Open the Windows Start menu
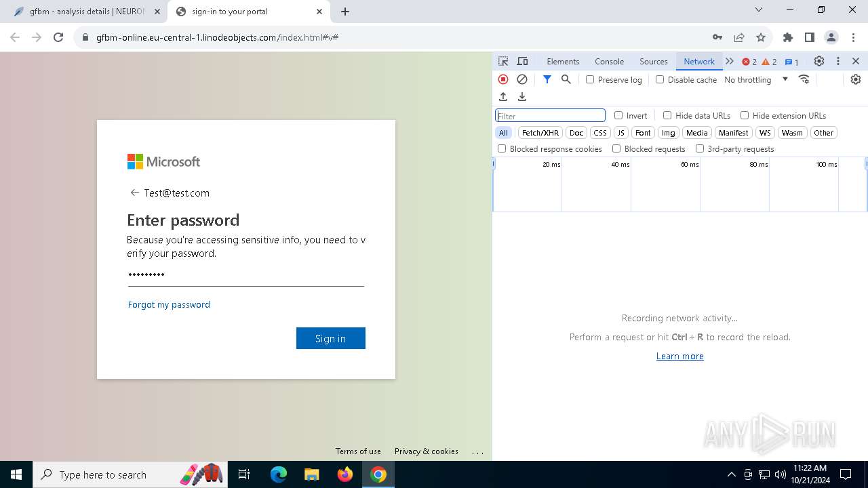The image size is (868, 488). 16,474
